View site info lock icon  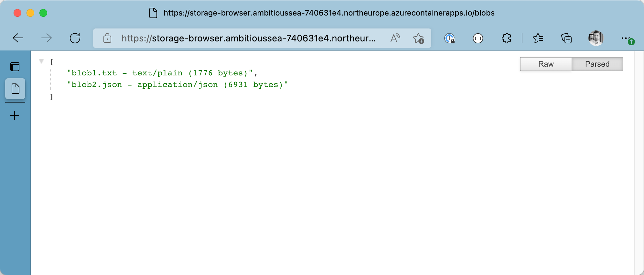(107, 38)
